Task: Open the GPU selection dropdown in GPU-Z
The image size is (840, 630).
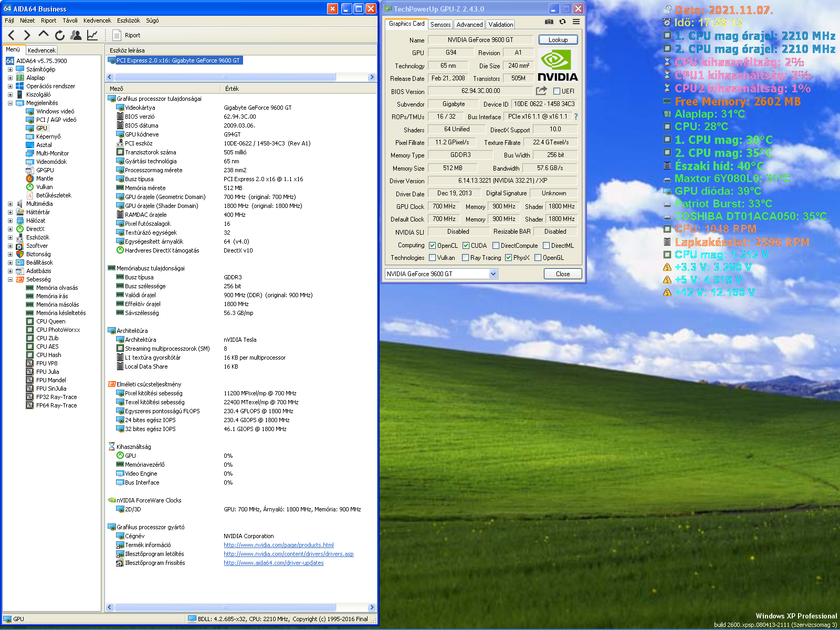Action: coord(493,274)
